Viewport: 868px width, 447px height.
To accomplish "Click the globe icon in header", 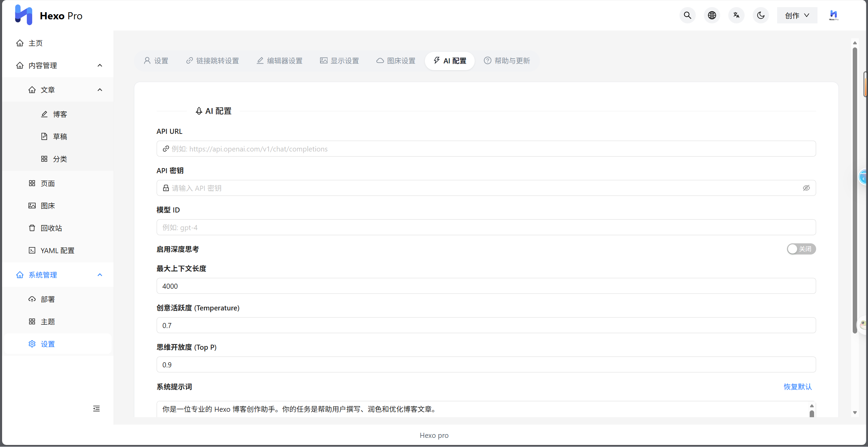I will pos(712,15).
